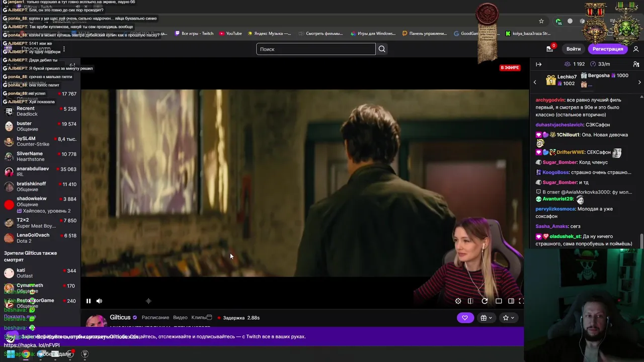Click username duhastvjacheslavich in chat
This screenshot has height=362, width=644.
(559, 125)
